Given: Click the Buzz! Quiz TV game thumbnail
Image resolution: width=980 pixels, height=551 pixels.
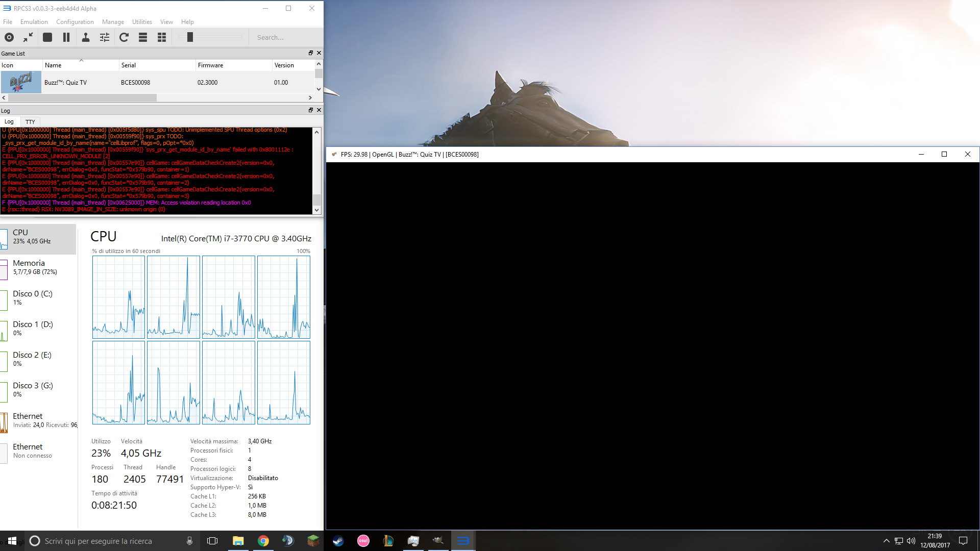Looking at the screenshot, I should (x=21, y=82).
